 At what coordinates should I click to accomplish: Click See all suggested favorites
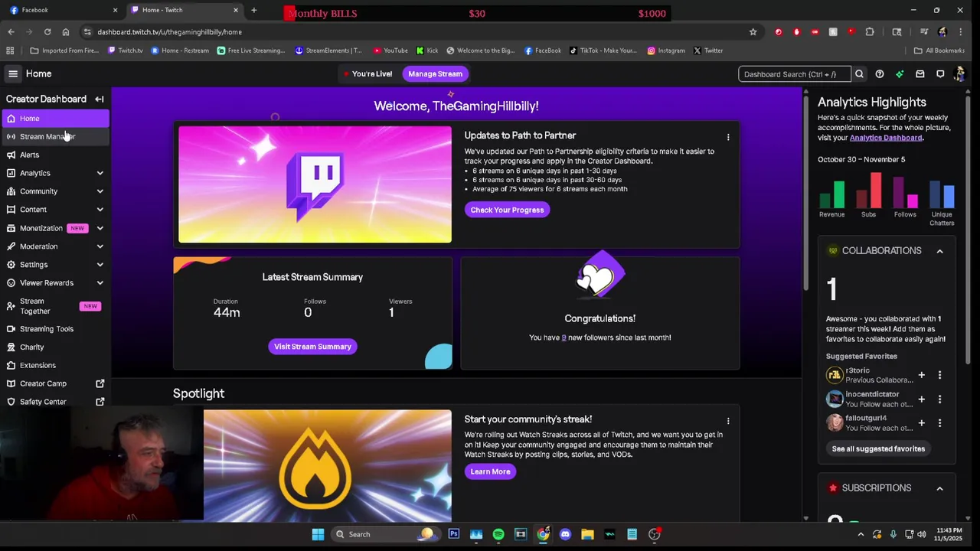pyautogui.click(x=878, y=448)
